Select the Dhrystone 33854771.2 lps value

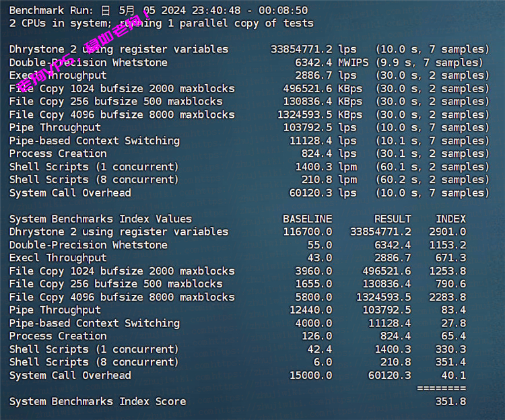coord(314,49)
